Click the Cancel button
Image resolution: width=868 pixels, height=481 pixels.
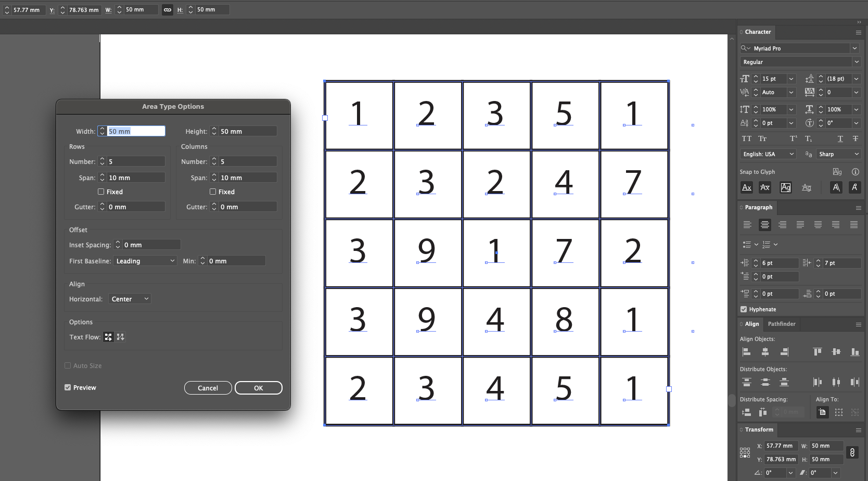(x=208, y=388)
